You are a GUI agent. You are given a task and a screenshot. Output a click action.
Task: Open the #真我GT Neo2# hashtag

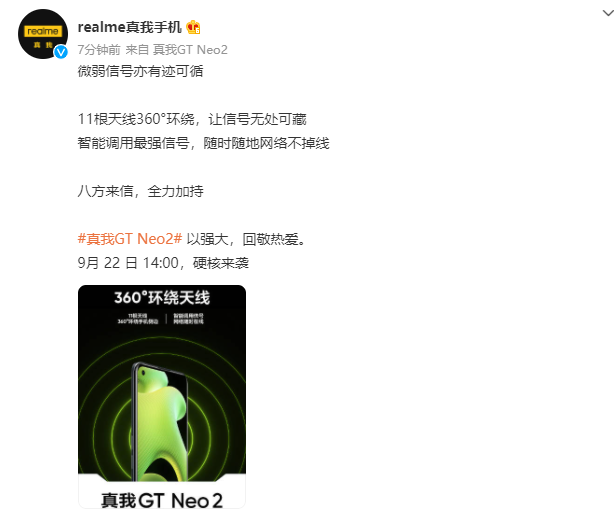130,239
